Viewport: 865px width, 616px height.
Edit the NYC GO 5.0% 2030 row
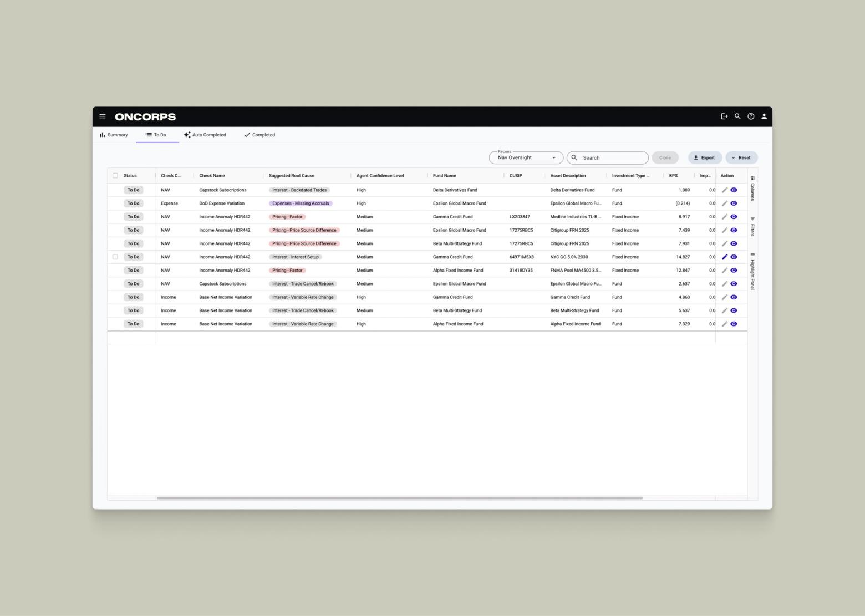725,257
